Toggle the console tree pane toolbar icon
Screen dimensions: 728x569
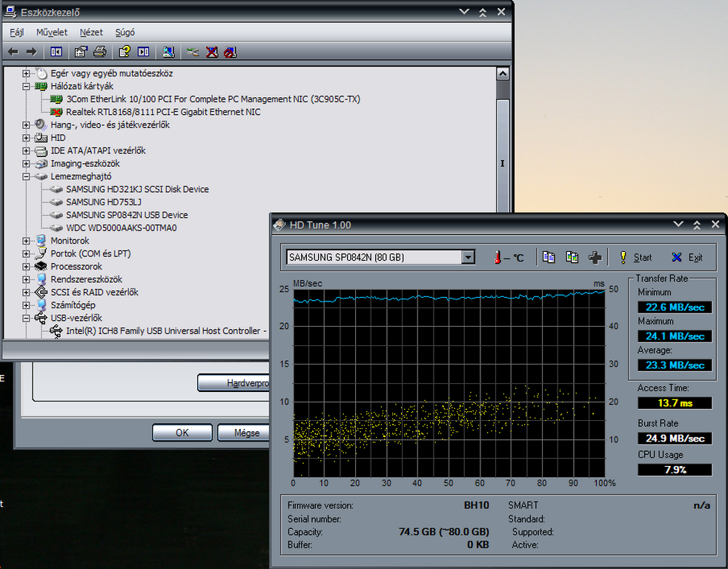click(x=56, y=52)
